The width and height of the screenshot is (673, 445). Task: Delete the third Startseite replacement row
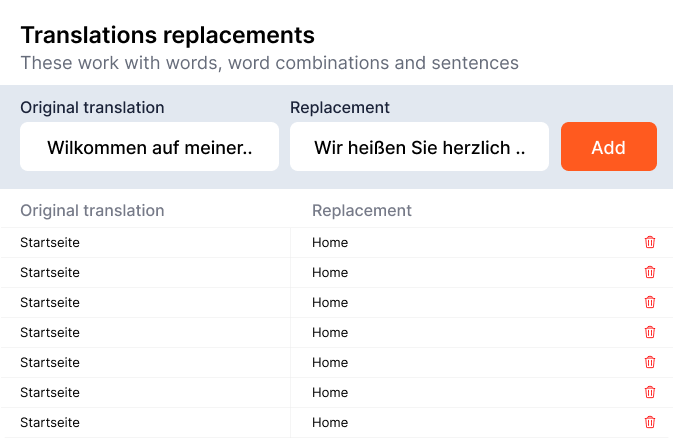[x=650, y=302]
